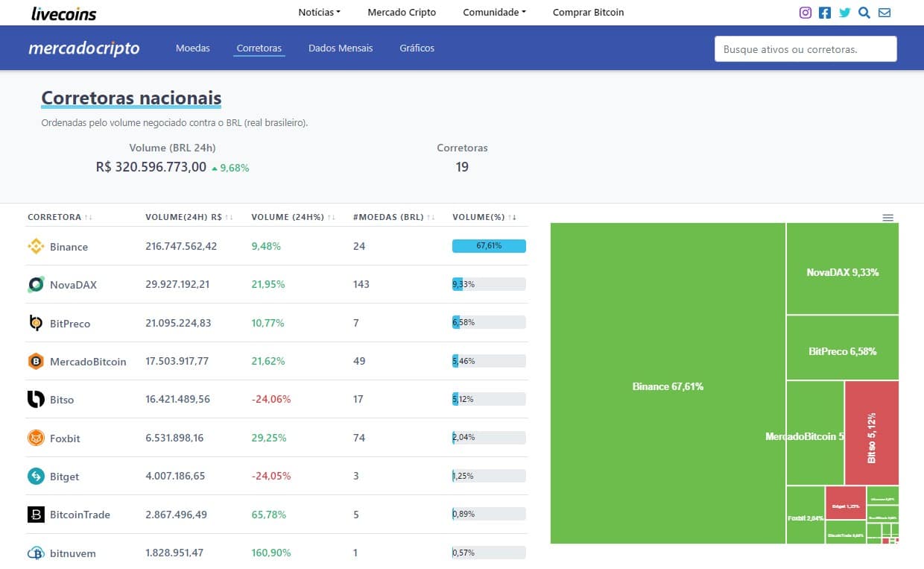Click the NovaDAX logo icon
The image size is (924, 569).
coord(36,284)
